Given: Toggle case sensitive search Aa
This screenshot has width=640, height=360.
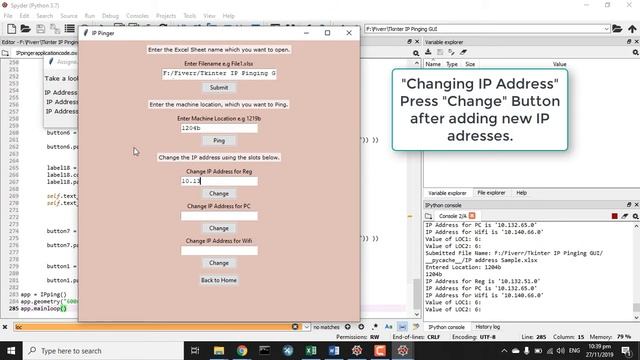Looking at the screenshot, I should [389, 327].
